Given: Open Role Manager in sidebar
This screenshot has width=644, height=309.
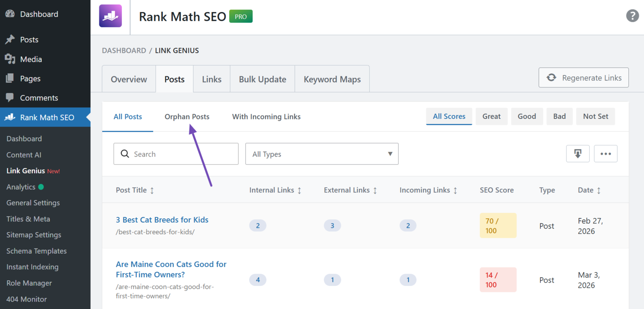Looking at the screenshot, I should [29, 283].
